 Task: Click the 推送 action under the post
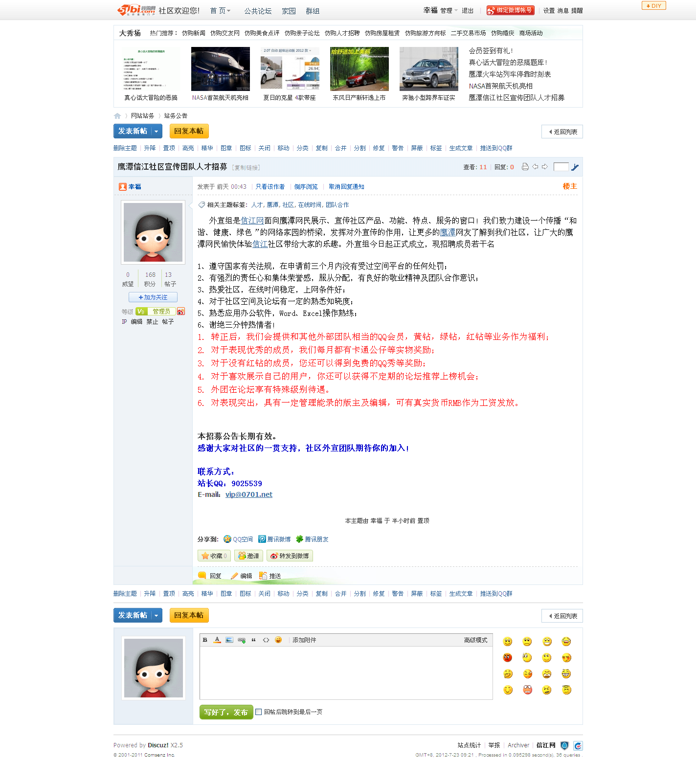[270, 576]
